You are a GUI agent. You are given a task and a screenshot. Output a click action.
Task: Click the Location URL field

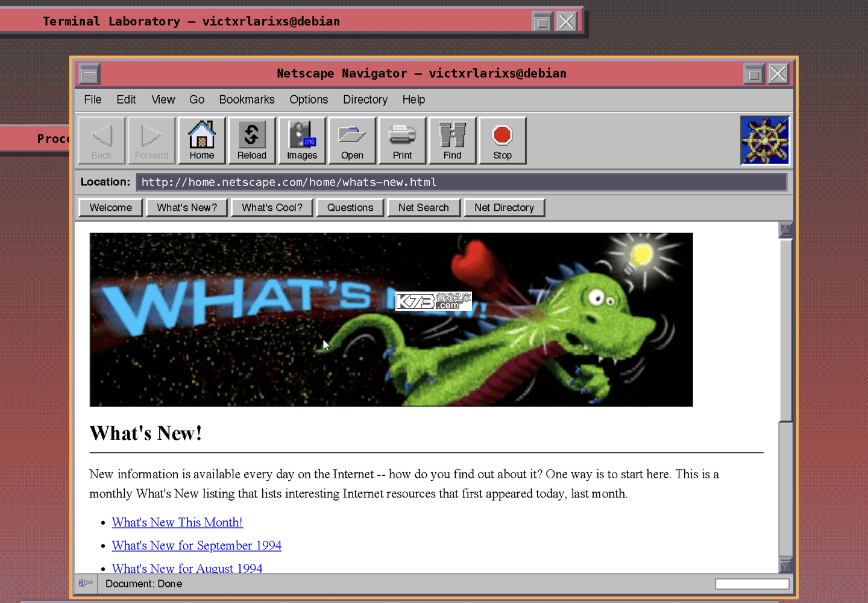[x=461, y=182]
